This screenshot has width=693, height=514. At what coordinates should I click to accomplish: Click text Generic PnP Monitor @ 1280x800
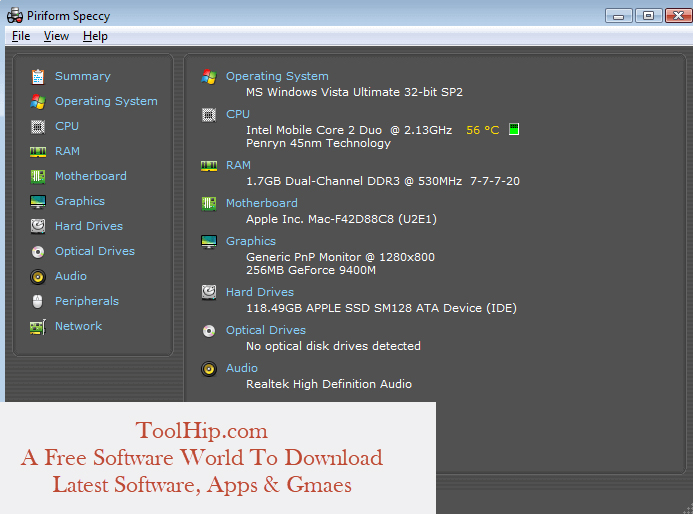point(340,257)
